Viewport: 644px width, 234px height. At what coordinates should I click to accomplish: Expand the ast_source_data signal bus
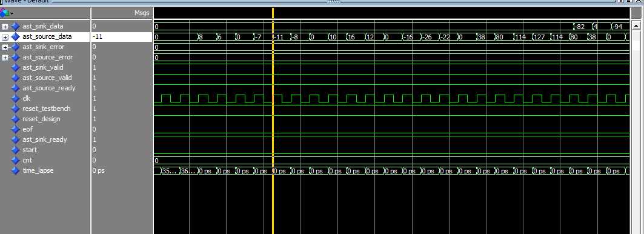5,36
